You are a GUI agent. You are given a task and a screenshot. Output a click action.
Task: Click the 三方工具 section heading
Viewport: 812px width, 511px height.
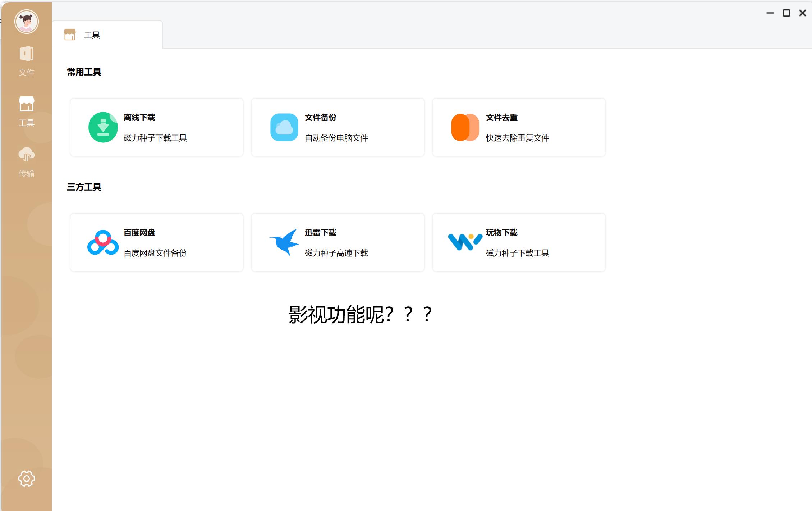pos(84,187)
